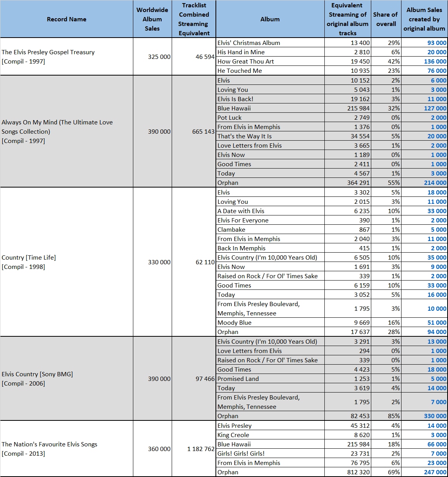Select the 34 554 streaming value

[x=348, y=136]
